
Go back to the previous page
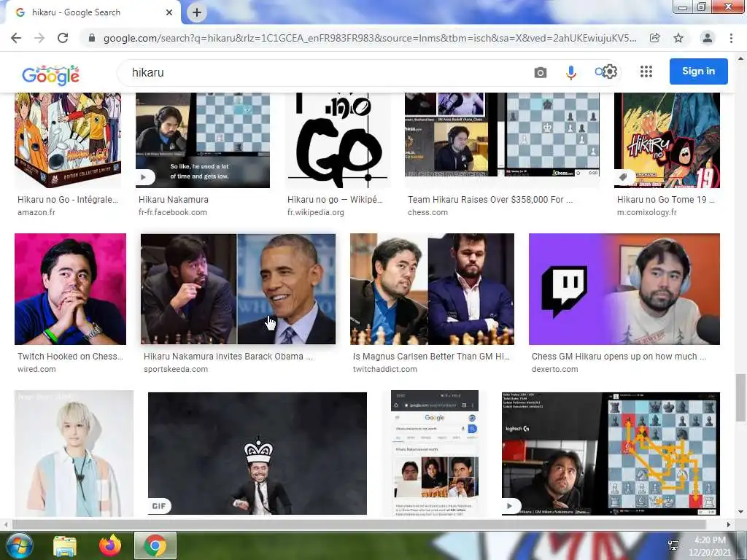[x=16, y=38]
